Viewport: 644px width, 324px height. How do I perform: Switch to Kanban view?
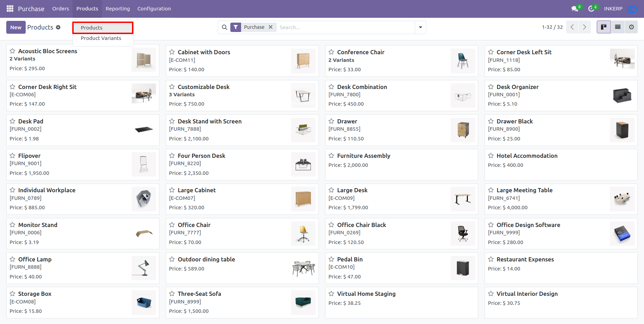click(604, 27)
